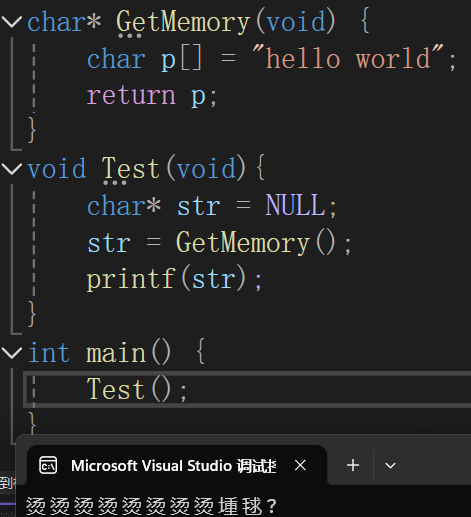
Task: Click the GetMemory() call inside Test
Action: [x=256, y=243]
